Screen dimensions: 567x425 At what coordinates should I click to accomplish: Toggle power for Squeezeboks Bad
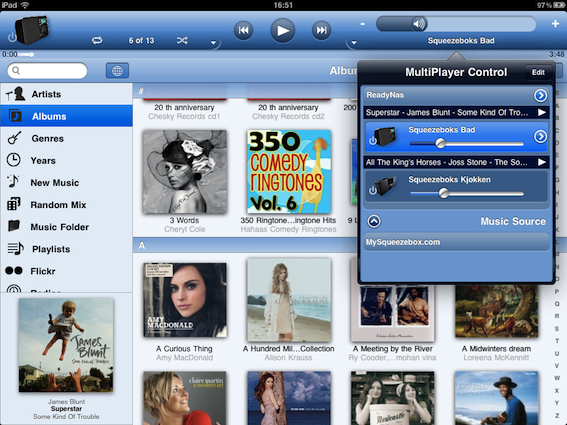(x=372, y=141)
